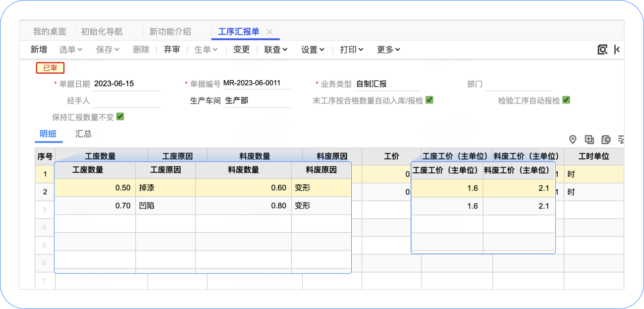Expand the 联查 dropdown menu
Image resolution: width=644 pixels, height=309 pixels.
point(276,50)
